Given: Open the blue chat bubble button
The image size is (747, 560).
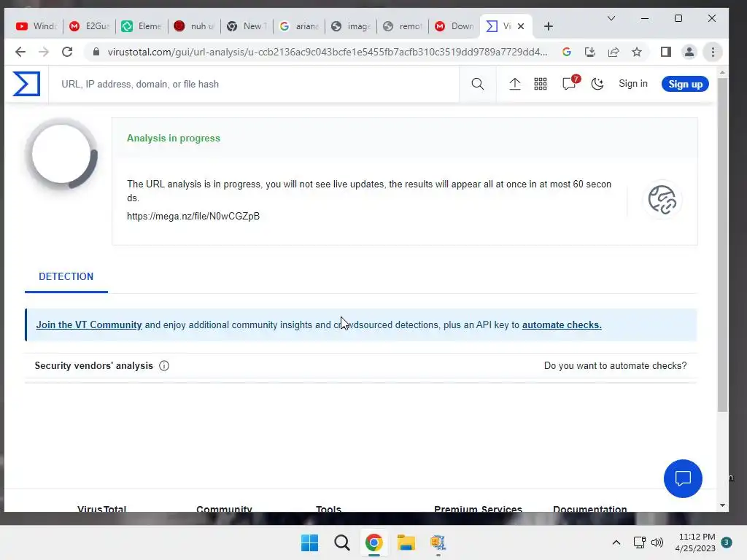Looking at the screenshot, I should (x=683, y=478).
